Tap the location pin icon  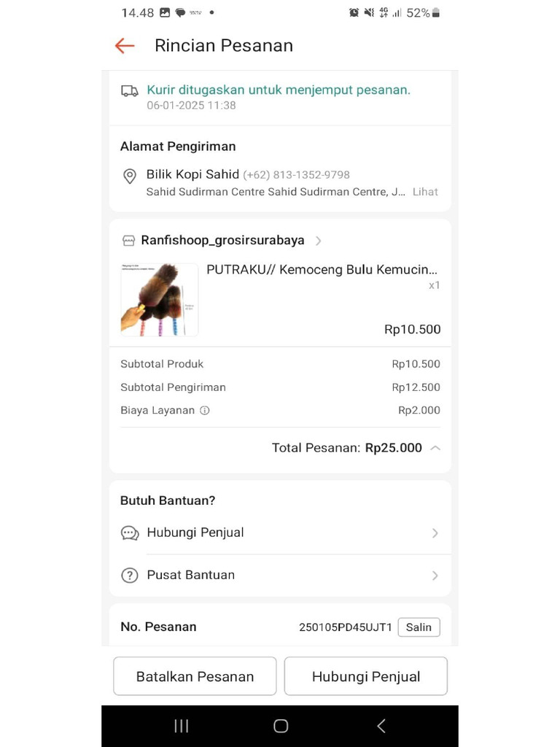[x=129, y=176]
